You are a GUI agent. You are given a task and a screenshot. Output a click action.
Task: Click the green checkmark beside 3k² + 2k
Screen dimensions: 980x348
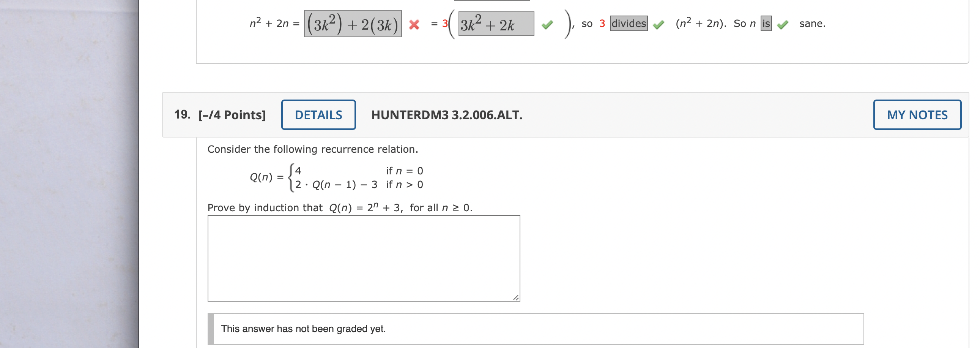pyautogui.click(x=548, y=26)
